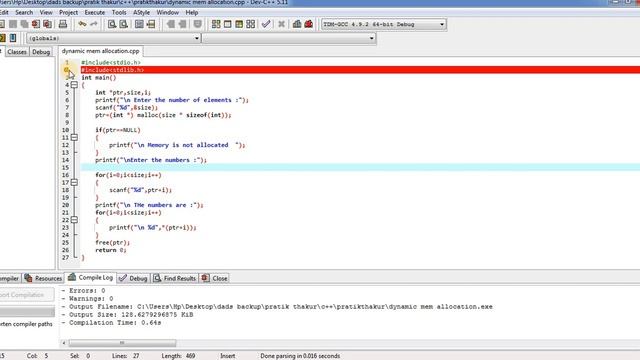Toggle breakpoint marker on line 2 gutter
The image size is (640, 360).
67,70
